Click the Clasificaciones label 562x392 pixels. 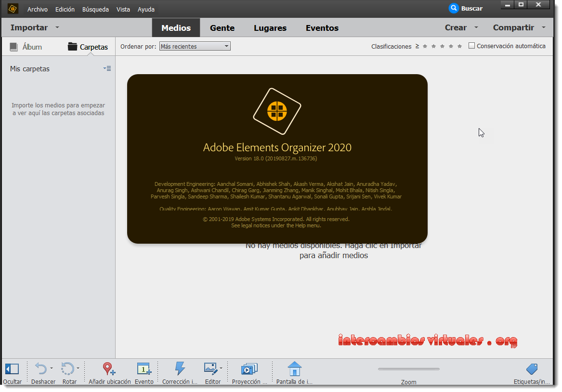pyautogui.click(x=391, y=46)
